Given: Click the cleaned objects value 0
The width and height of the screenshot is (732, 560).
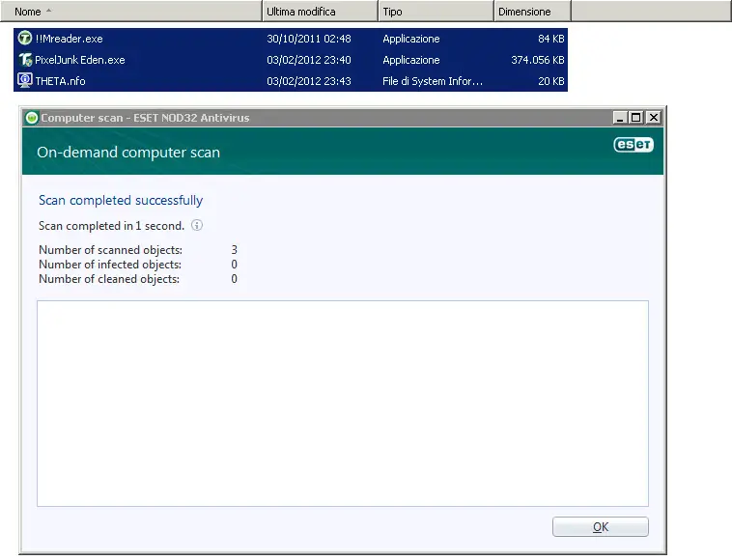Looking at the screenshot, I should 234,279.
